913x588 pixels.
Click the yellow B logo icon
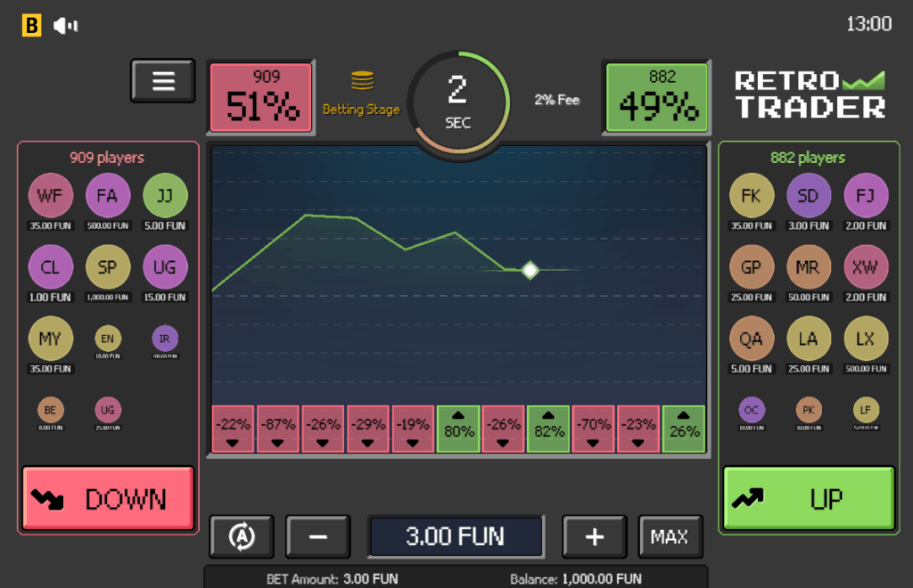click(x=31, y=26)
